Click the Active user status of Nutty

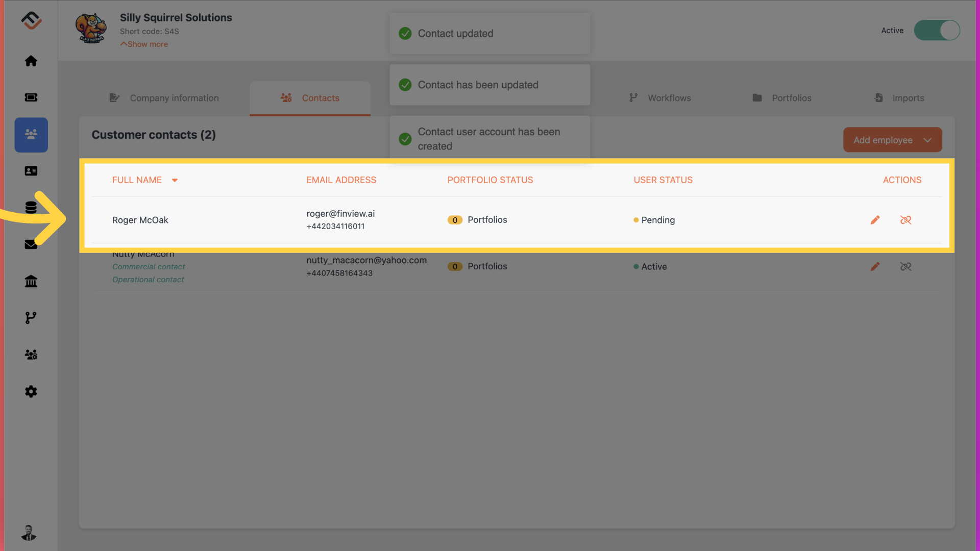click(650, 266)
